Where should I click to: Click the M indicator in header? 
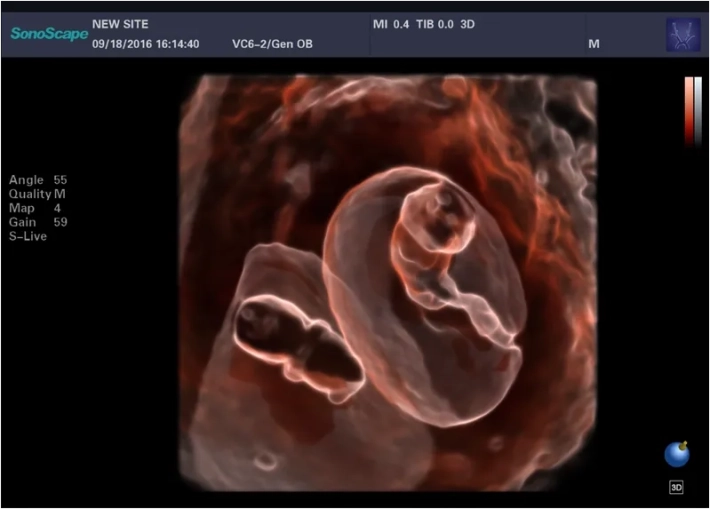[x=594, y=44]
